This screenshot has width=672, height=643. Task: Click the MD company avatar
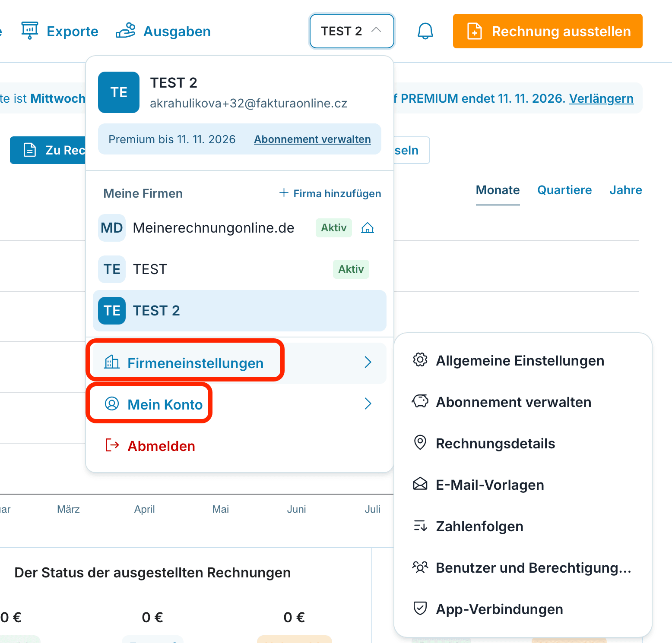pos(112,228)
